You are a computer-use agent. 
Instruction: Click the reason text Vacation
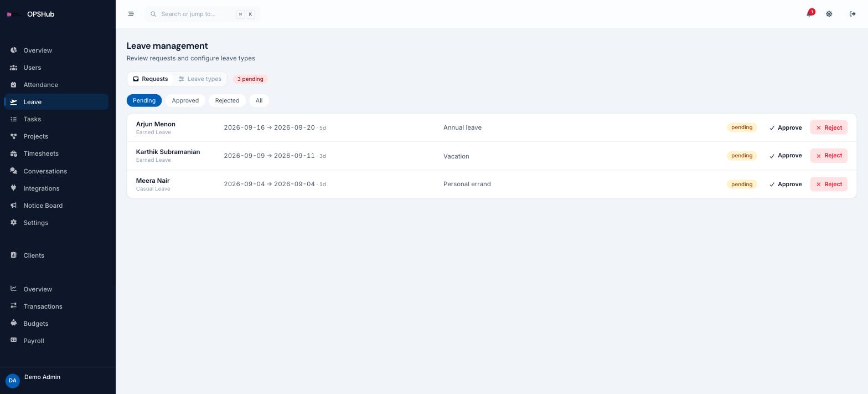click(x=456, y=156)
